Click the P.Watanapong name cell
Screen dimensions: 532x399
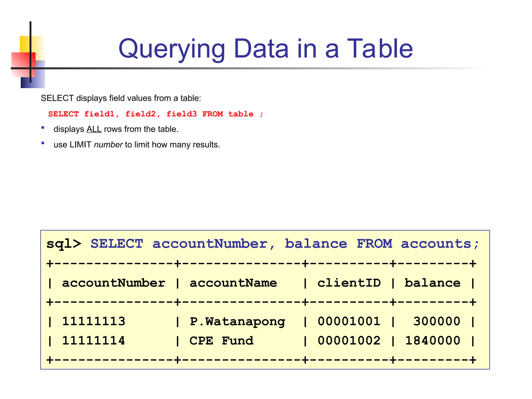[237, 322]
